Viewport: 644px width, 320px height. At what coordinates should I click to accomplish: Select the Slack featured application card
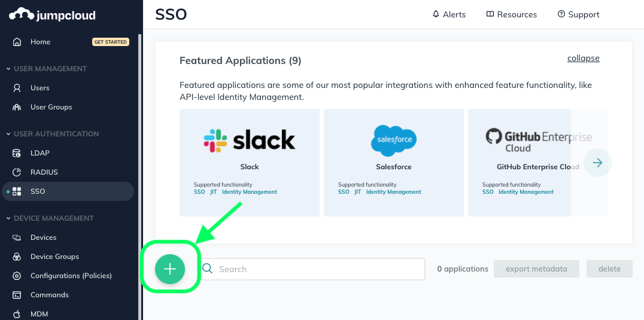(250, 163)
